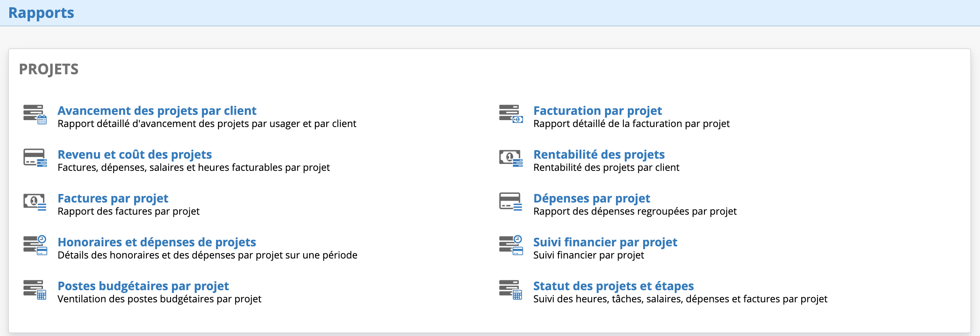Viewport: 980px width, 336px height.
Task: Click text 'Rapport détaillé de la facturation par projet'
Action: point(631,124)
